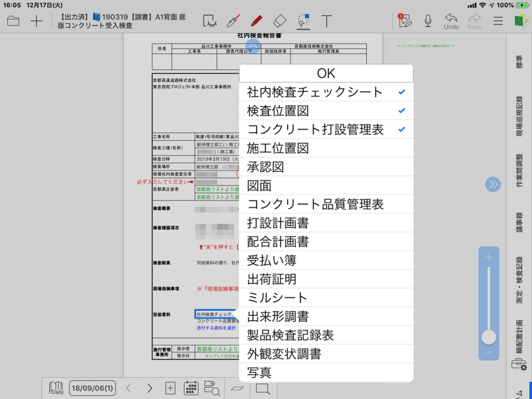Expand the side panel with the blue chevron

coord(493,184)
